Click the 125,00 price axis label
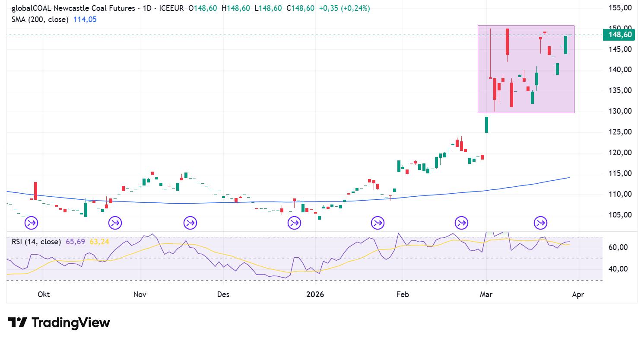The height and width of the screenshot is (342, 644). coord(619,132)
